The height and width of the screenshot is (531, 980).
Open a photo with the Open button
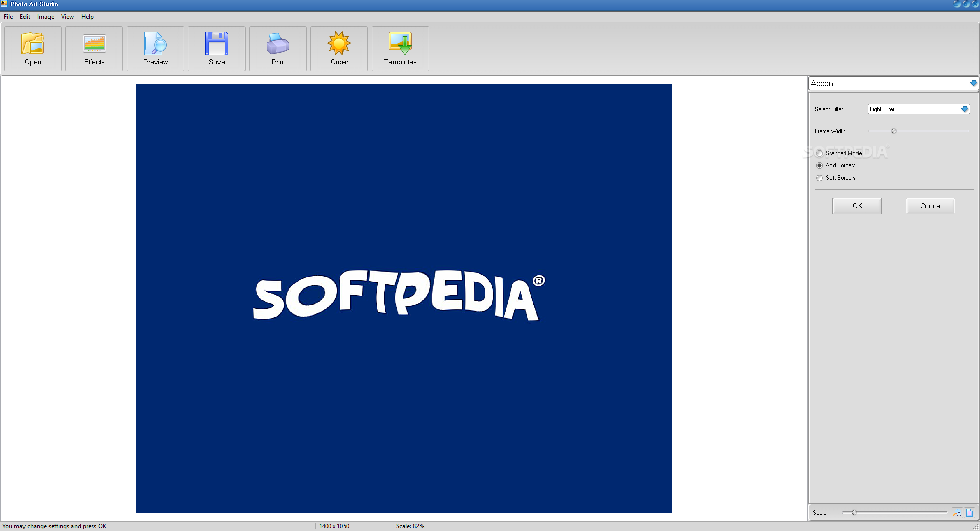click(33, 49)
